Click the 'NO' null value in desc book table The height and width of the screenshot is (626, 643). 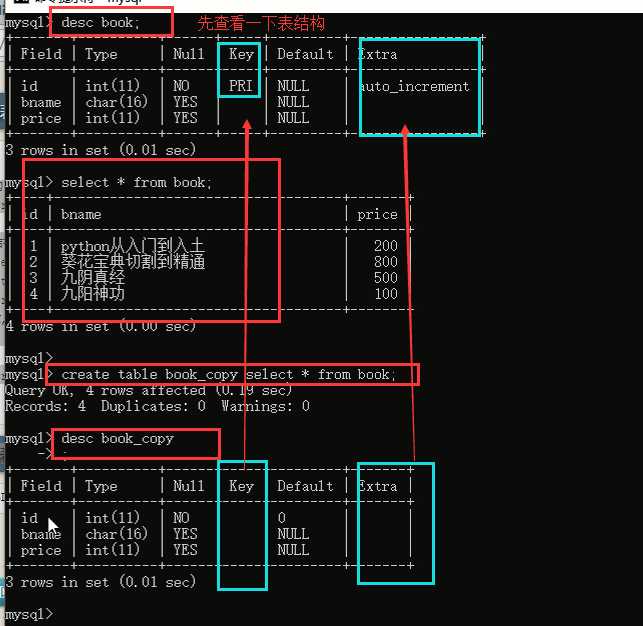coord(181,86)
